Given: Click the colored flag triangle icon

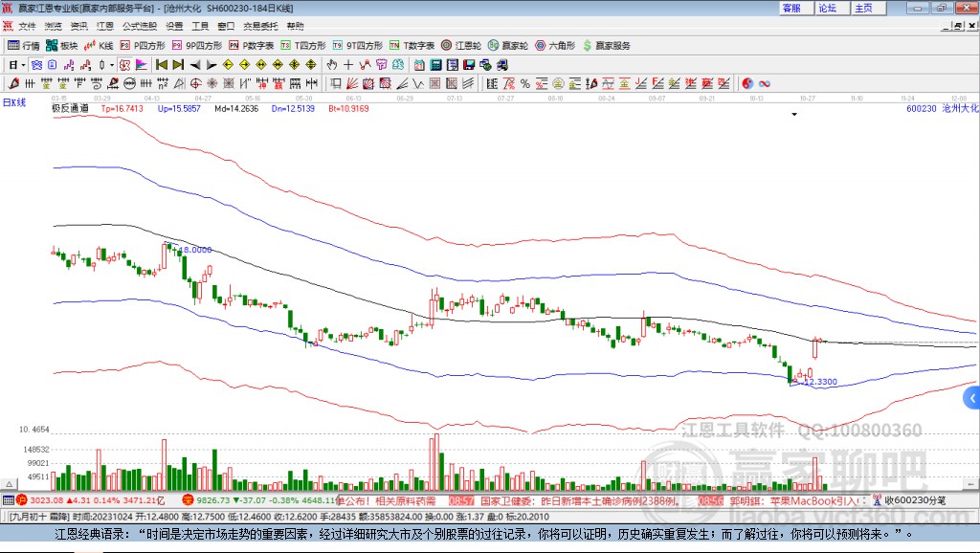Looking at the screenshot, I should coord(142,65).
